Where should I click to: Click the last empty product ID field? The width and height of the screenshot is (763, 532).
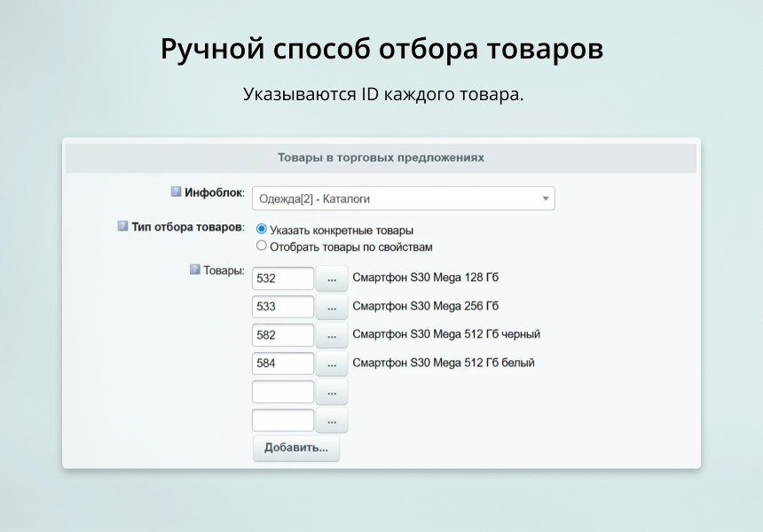click(283, 420)
